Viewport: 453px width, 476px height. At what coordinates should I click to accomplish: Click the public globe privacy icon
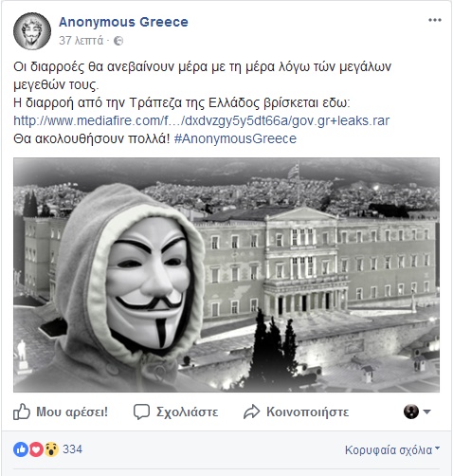pyautogui.click(x=118, y=41)
